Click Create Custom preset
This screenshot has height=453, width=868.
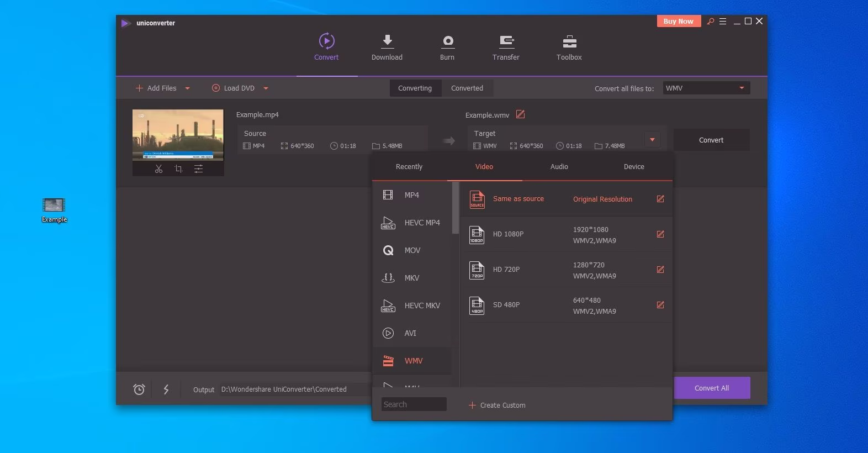pos(497,405)
